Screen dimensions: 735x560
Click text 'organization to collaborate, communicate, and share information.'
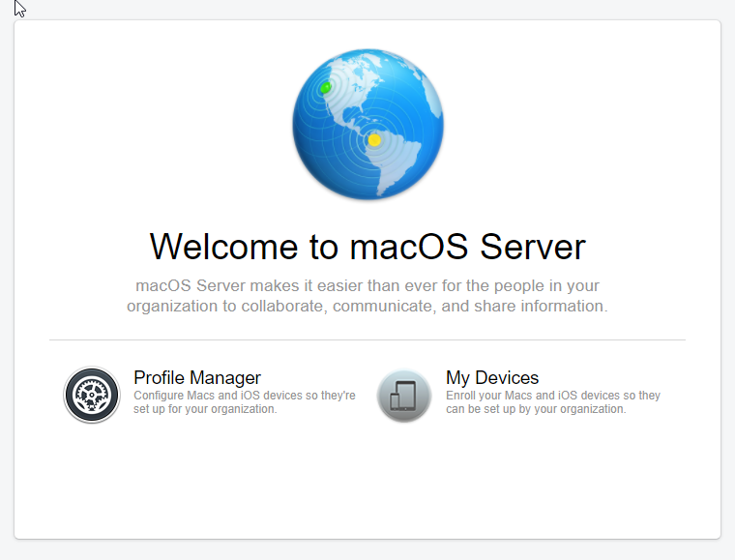coord(367,306)
